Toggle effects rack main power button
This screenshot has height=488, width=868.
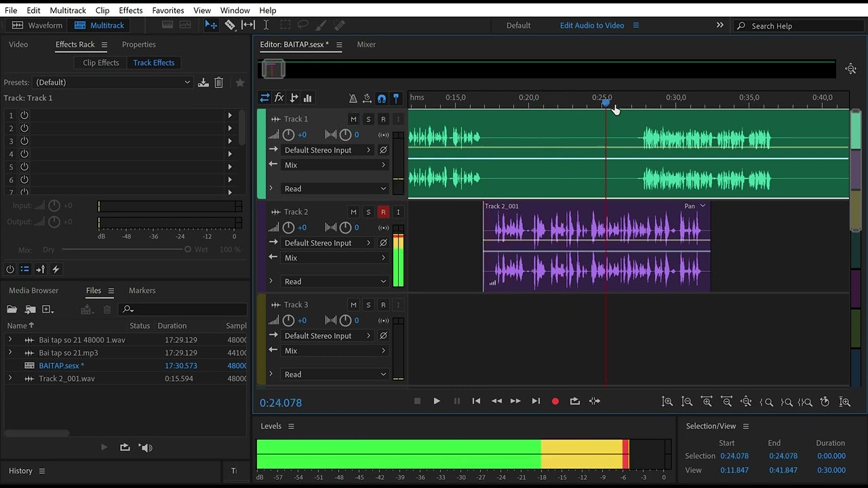point(10,269)
